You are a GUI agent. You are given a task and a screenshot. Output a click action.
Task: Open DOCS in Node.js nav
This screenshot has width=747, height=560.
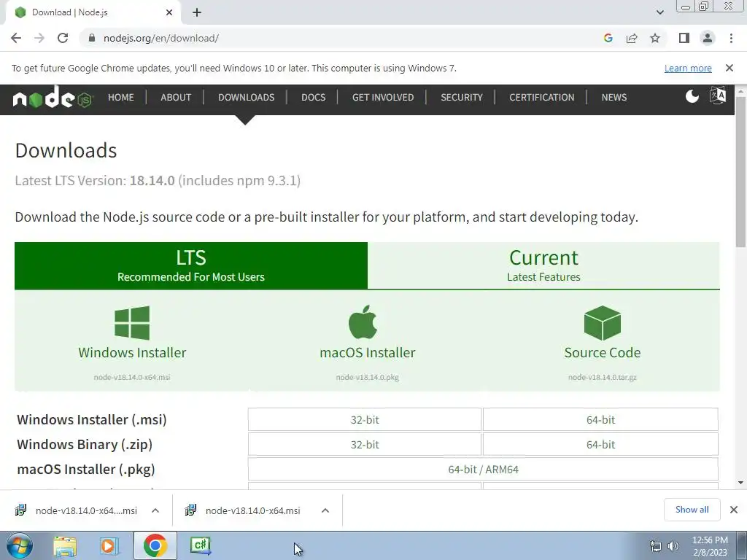pyautogui.click(x=314, y=97)
